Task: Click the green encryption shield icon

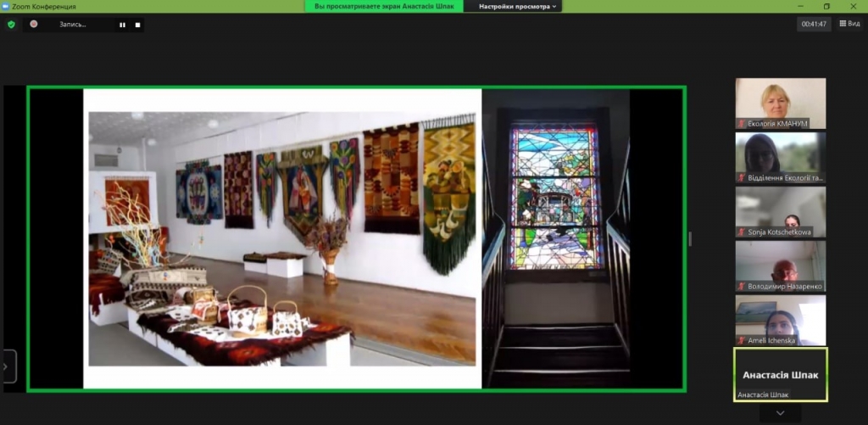Action: pos(11,25)
